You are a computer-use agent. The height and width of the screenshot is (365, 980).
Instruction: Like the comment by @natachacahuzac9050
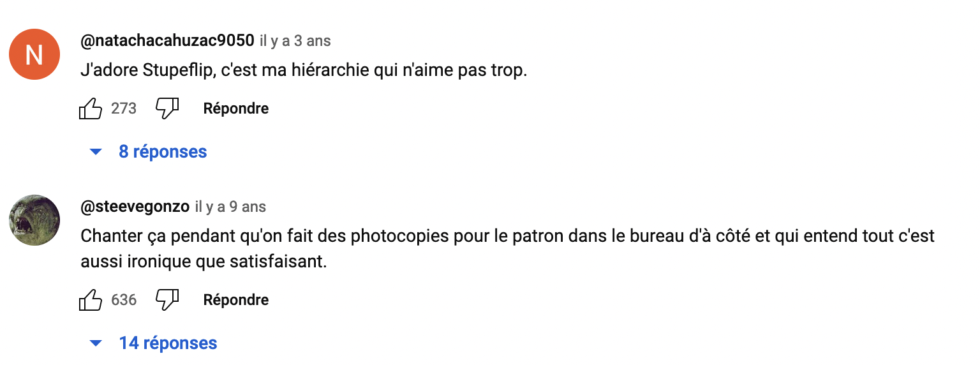tap(90, 108)
